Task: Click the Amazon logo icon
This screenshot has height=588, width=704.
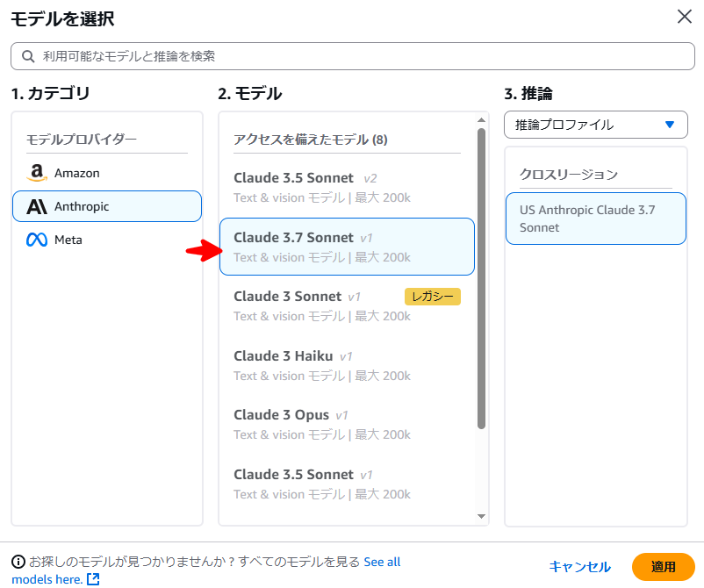Action: [36, 173]
